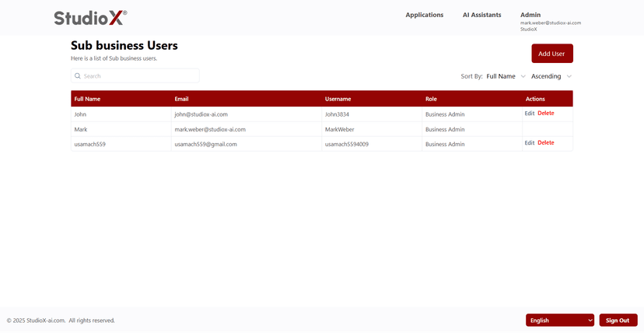Click the StudioX logo

pos(90,17)
